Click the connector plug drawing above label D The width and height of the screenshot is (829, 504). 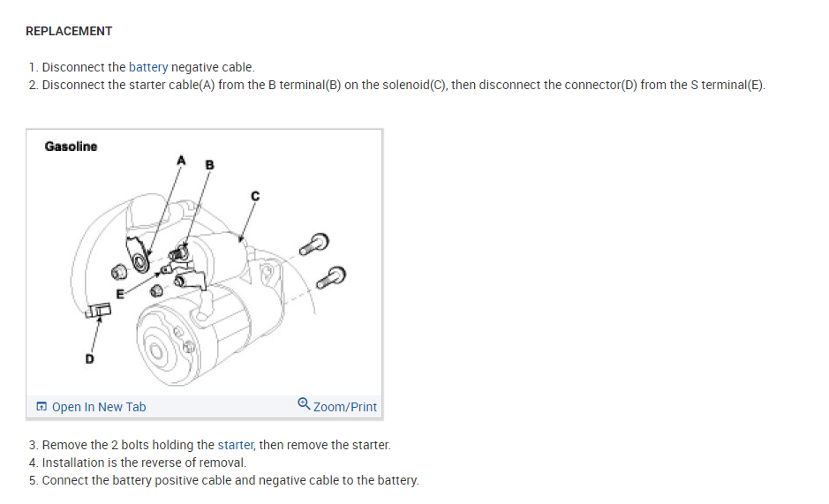[x=98, y=311]
